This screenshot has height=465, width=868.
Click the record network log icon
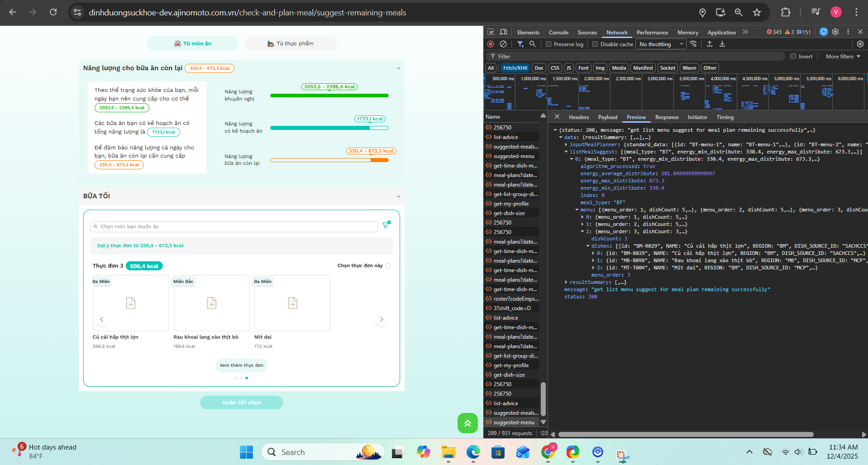pyautogui.click(x=491, y=44)
